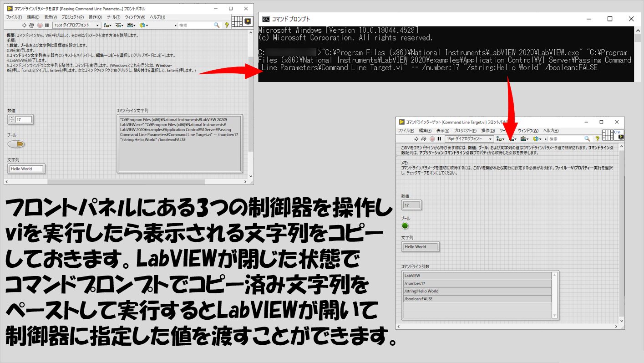Abort execution in Command Line Target window
This screenshot has width=644, height=363.
click(x=432, y=139)
